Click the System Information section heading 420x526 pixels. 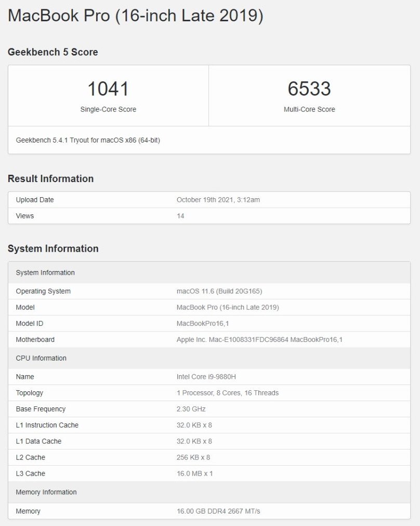tap(53, 249)
